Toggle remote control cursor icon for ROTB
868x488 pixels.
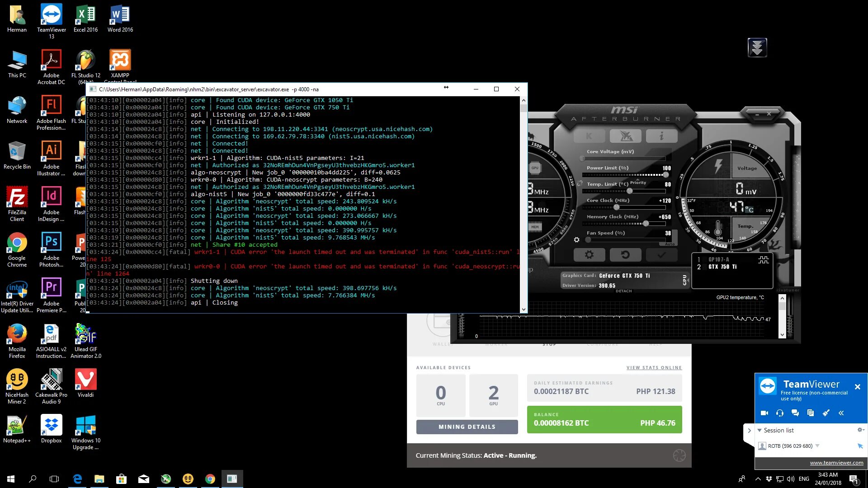point(860,446)
